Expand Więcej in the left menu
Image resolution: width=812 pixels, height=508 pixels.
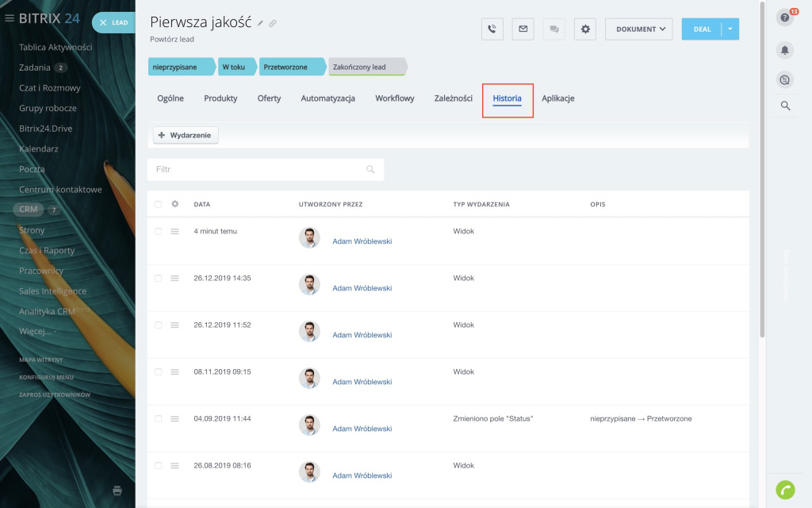37,331
